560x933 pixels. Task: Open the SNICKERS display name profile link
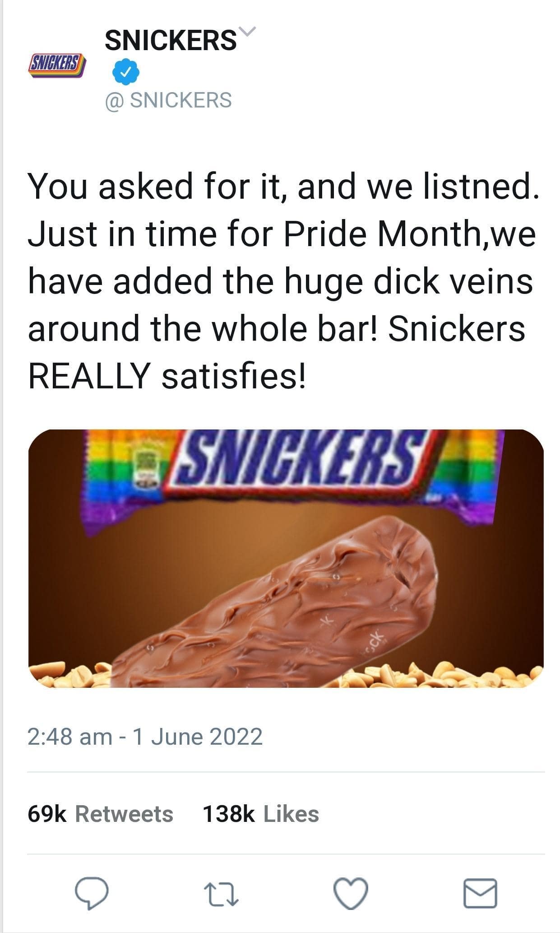[x=171, y=40]
